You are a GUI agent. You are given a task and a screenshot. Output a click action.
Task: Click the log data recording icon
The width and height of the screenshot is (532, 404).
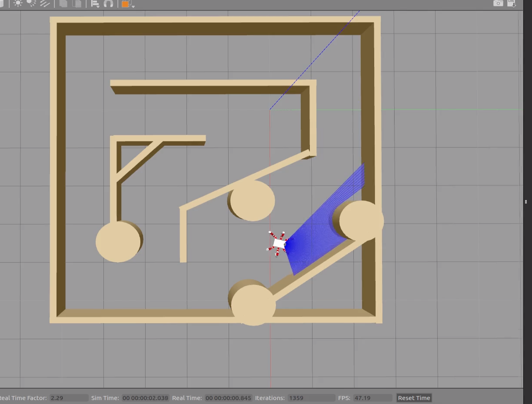(512, 3)
